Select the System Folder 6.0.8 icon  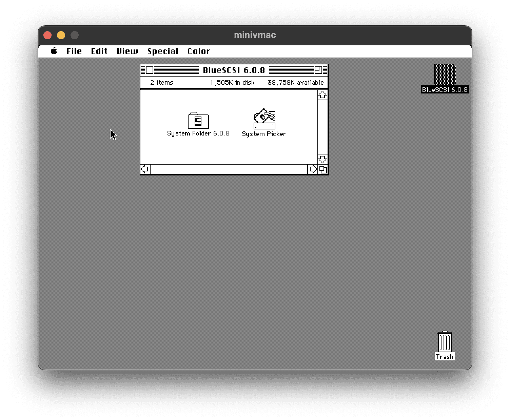[198, 120]
